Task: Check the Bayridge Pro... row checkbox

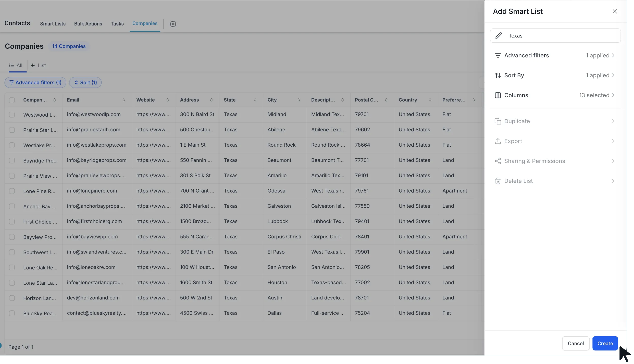Action: point(12,160)
